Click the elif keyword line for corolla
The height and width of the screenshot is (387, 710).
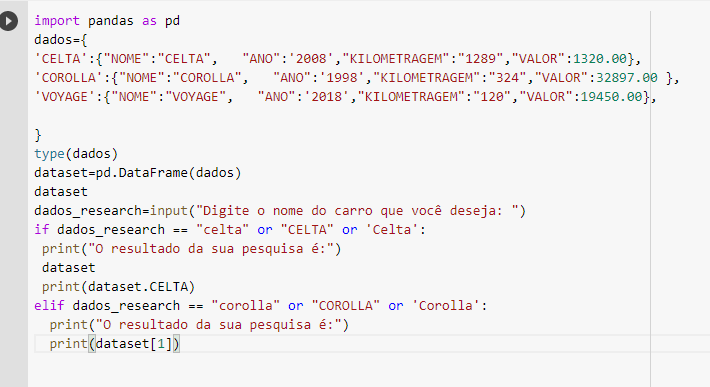point(261,306)
